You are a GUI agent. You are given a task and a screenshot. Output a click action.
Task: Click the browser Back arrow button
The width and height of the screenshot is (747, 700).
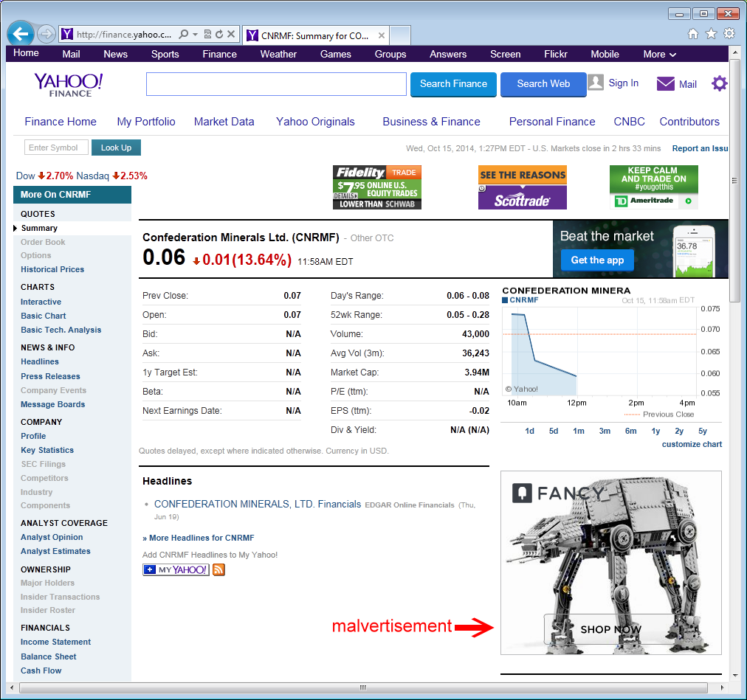[x=21, y=34]
